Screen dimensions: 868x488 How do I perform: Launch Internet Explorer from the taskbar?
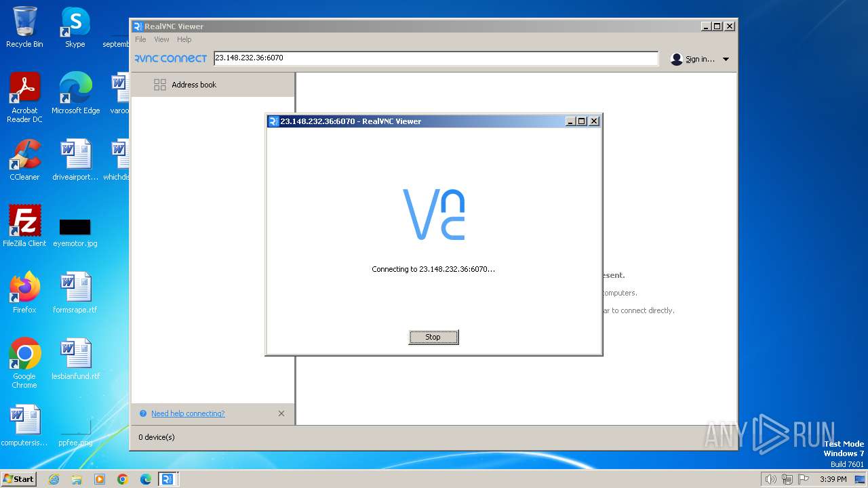click(54, 479)
